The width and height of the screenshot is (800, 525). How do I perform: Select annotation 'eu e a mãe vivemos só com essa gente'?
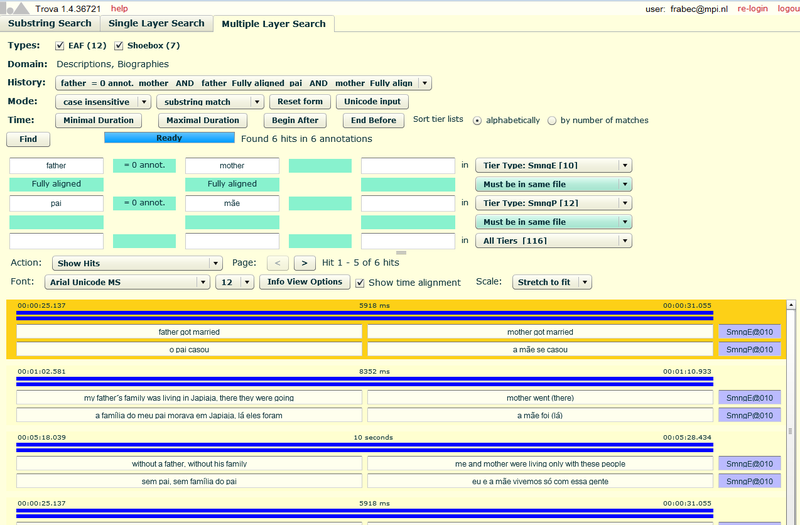tap(540, 481)
